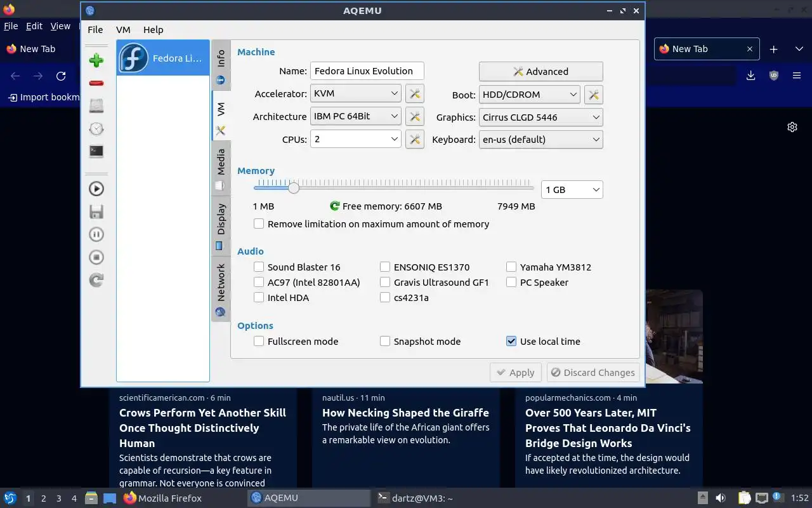Open Leonardo Da Vinci's Bridge article
The height and width of the screenshot is (508, 812).
pos(608,428)
